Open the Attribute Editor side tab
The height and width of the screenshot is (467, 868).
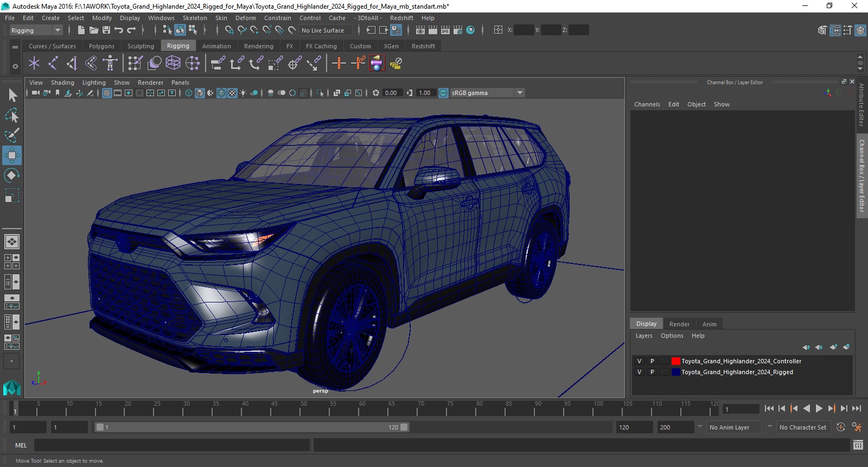coord(861,105)
